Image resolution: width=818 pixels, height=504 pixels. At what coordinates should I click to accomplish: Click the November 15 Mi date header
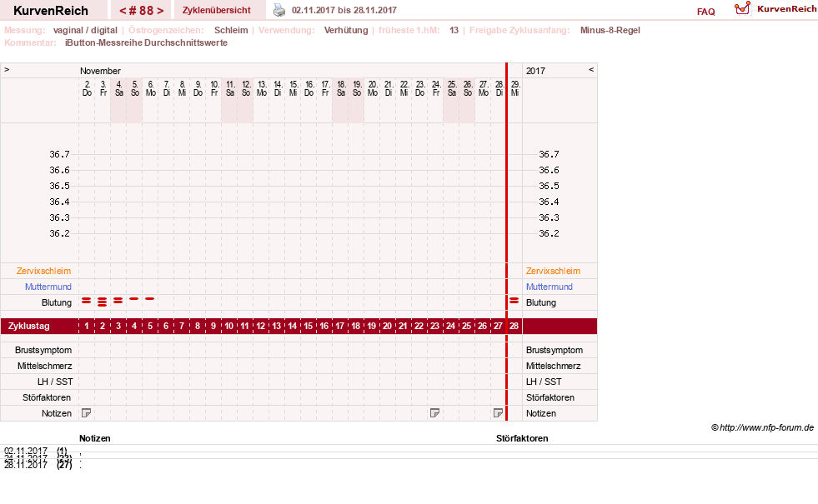click(x=294, y=88)
